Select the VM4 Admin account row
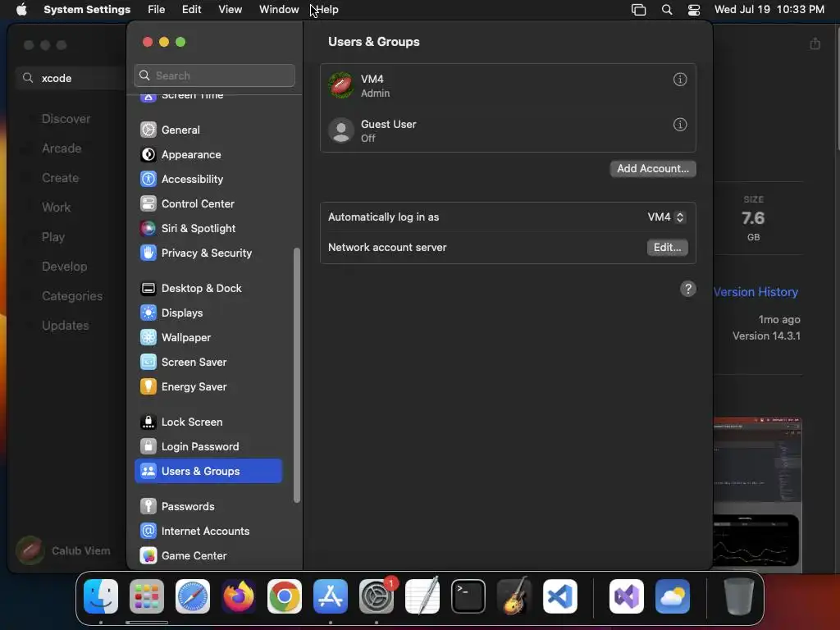The image size is (840, 630). pyautogui.click(x=508, y=85)
